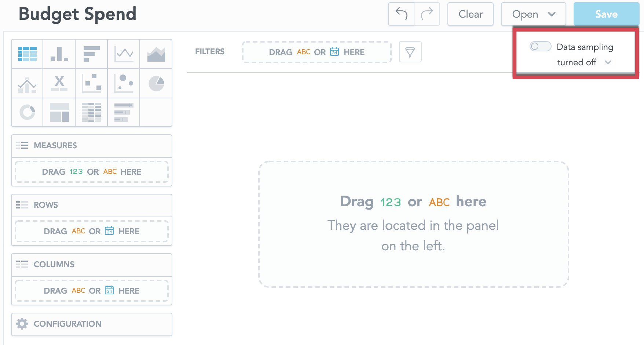Click the Measures drop zone

(x=92, y=172)
